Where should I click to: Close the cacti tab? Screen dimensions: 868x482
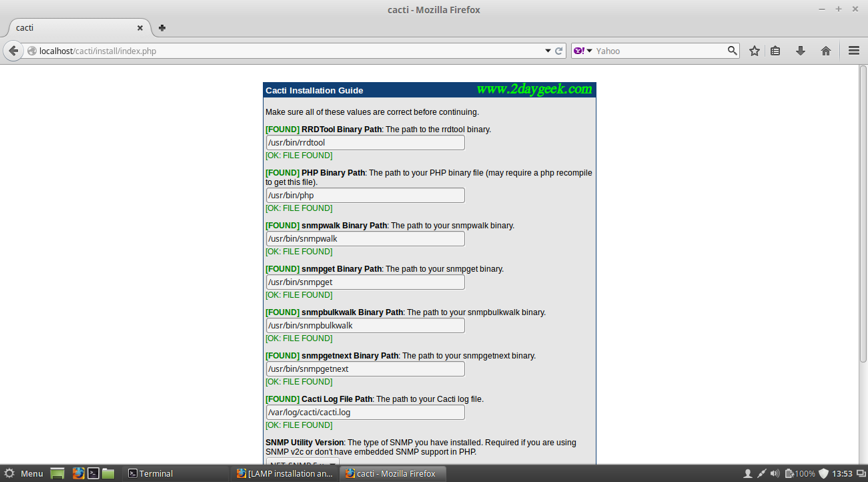(140, 28)
